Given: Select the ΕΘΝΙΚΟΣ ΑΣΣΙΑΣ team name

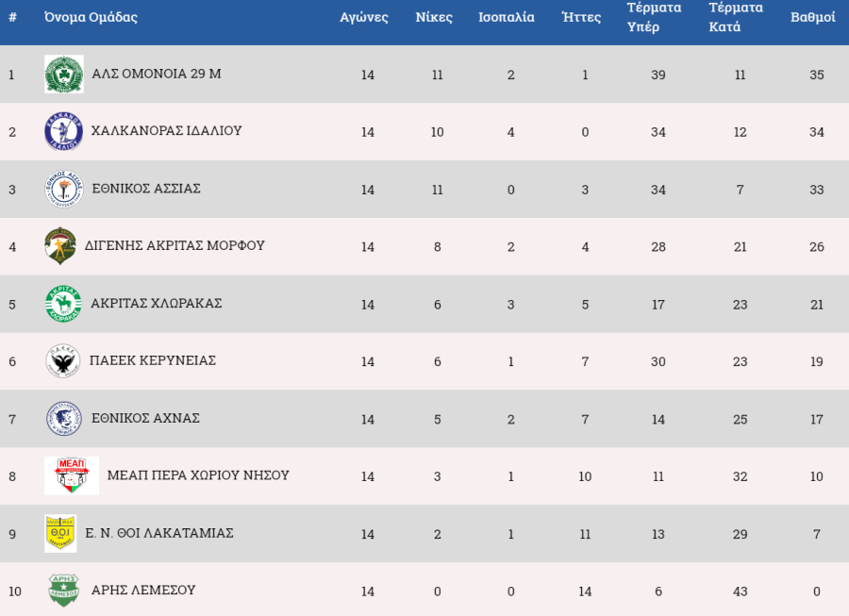Looking at the screenshot, I should click(146, 189).
